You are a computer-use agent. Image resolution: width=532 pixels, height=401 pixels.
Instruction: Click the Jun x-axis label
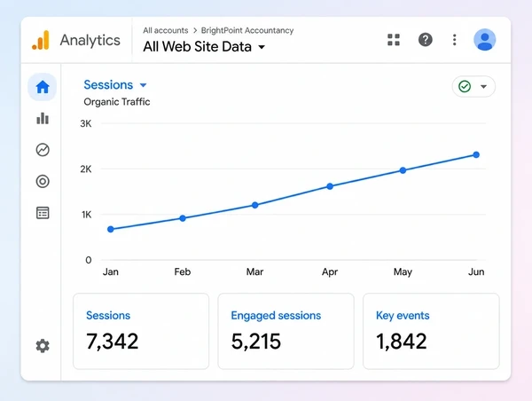[x=476, y=271]
